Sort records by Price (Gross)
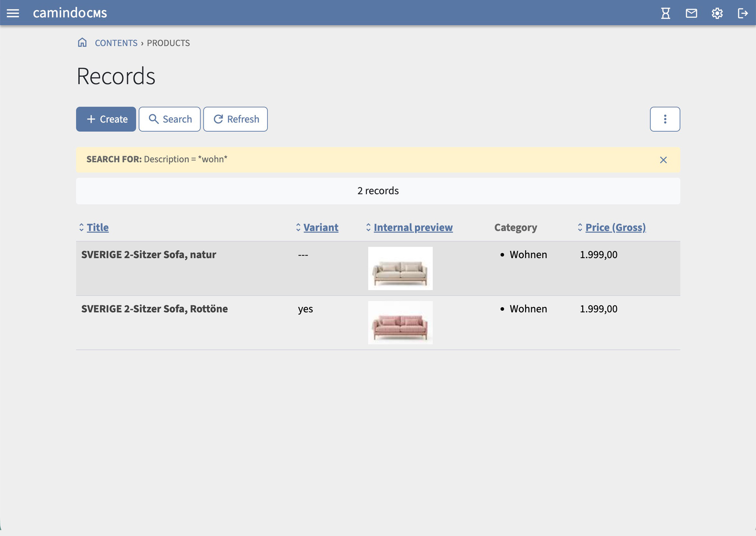This screenshot has width=756, height=536. point(615,227)
